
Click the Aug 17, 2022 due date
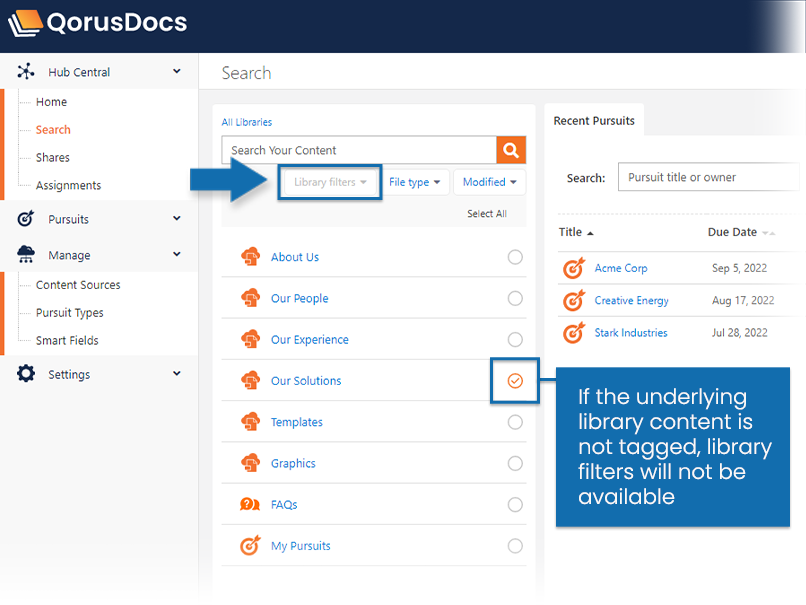743,300
